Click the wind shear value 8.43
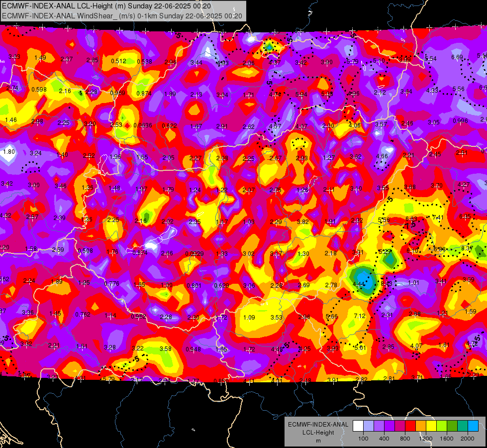487x448 pixels. point(387,284)
